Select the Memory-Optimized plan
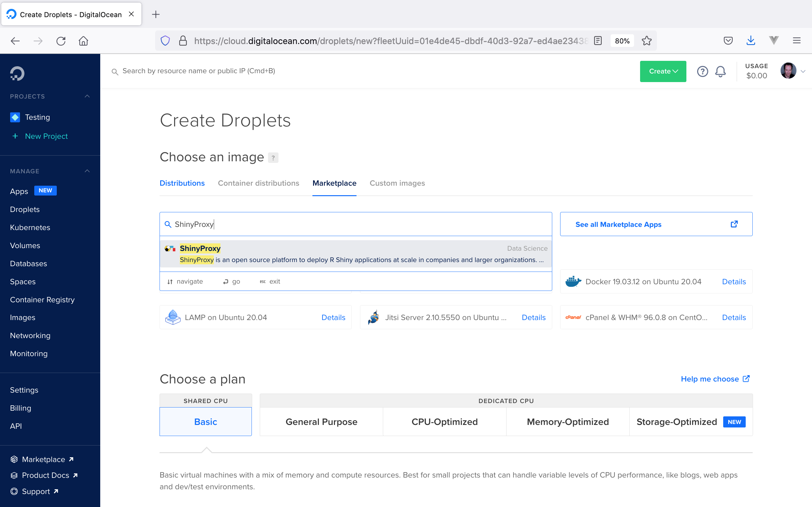The image size is (812, 507). pyautogui.click(x=567, y=422)
